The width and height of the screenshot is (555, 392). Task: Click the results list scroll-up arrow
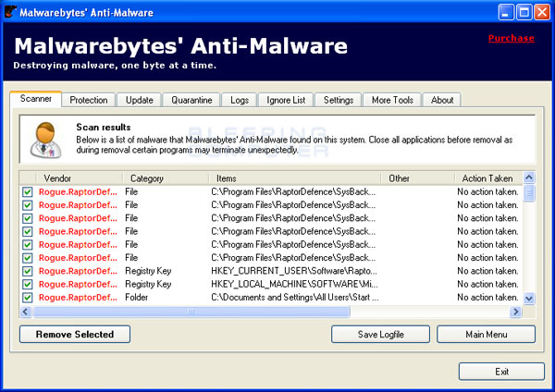coord(529,178)
